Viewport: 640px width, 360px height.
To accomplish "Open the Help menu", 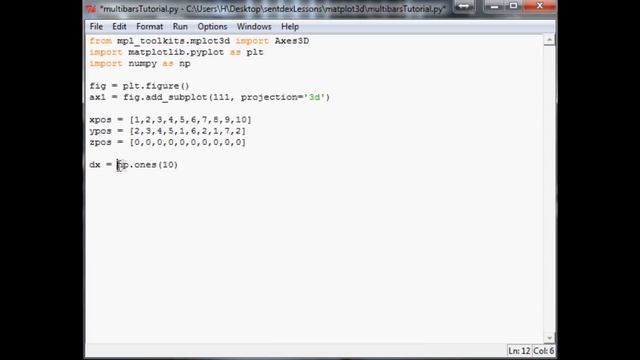I will 290,27.
